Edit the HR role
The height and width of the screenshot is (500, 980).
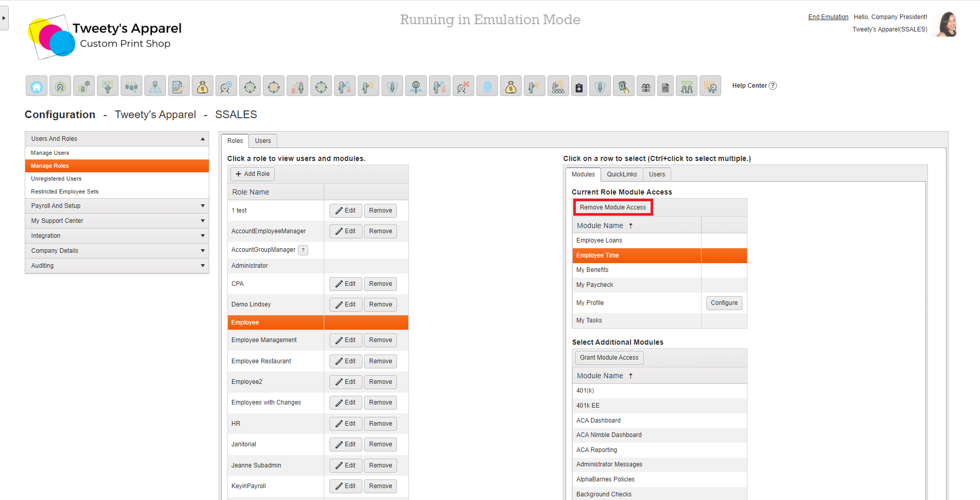click(345, 424)
